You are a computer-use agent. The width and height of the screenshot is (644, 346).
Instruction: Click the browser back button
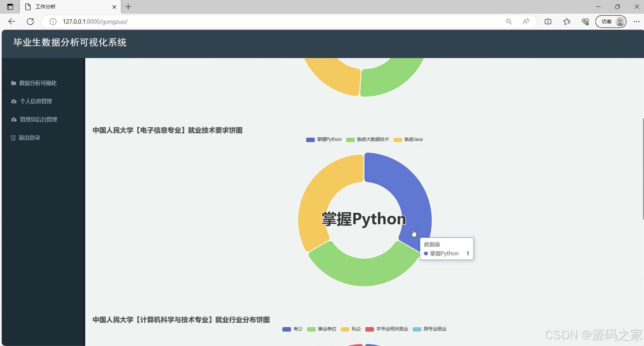coord(12,21)
